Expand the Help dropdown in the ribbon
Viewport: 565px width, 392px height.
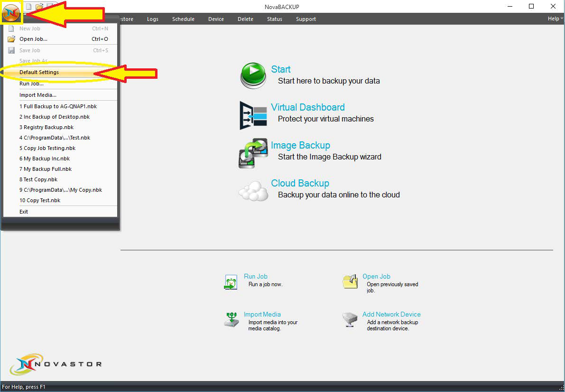555,19
